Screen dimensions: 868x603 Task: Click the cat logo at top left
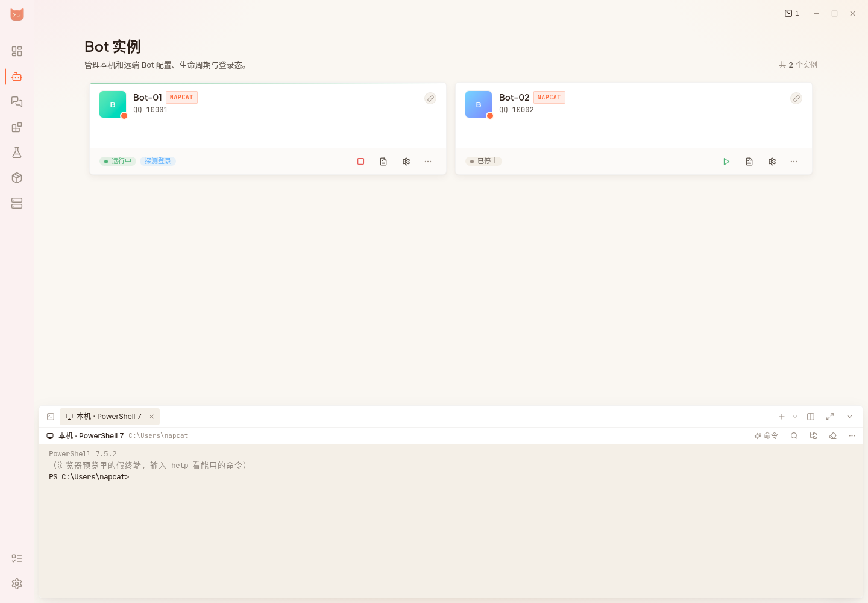17,14
